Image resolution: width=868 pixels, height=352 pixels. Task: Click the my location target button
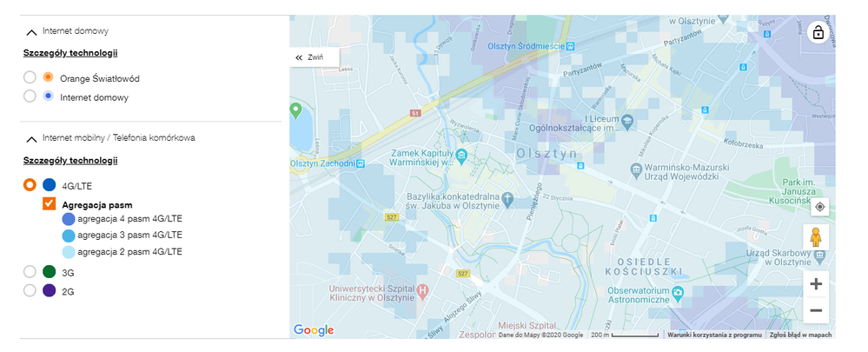(x=818, y=207)
